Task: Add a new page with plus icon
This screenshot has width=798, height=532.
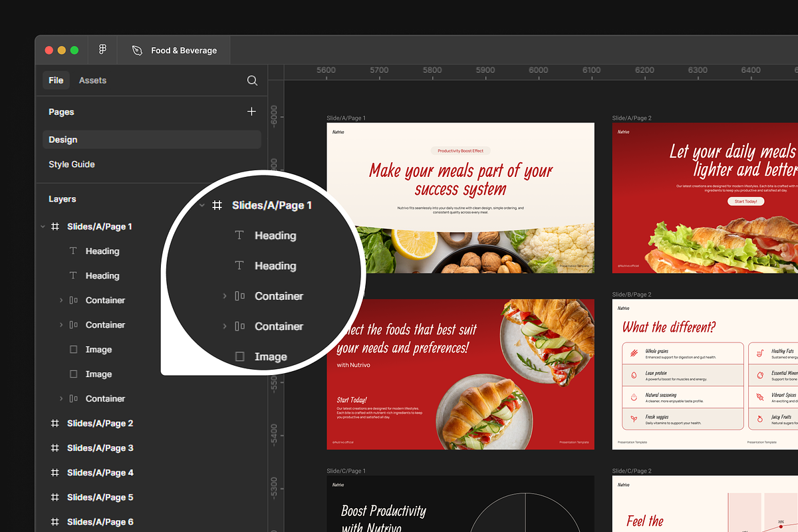Action: tap(251, 112)
